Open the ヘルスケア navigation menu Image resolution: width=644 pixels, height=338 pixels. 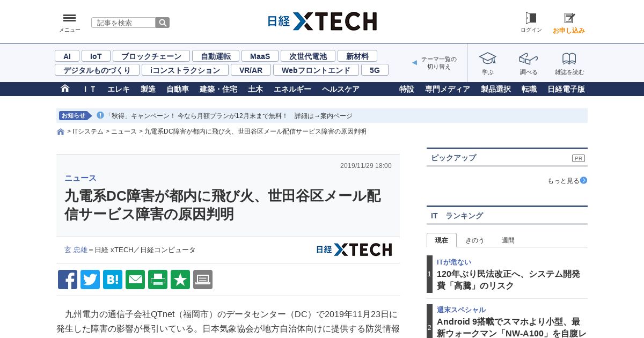pyautogui.click(x=341, y=89)
